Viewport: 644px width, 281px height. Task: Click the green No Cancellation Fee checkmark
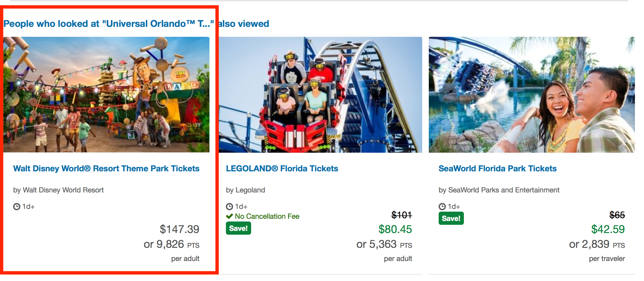click(x=229, y=216)
